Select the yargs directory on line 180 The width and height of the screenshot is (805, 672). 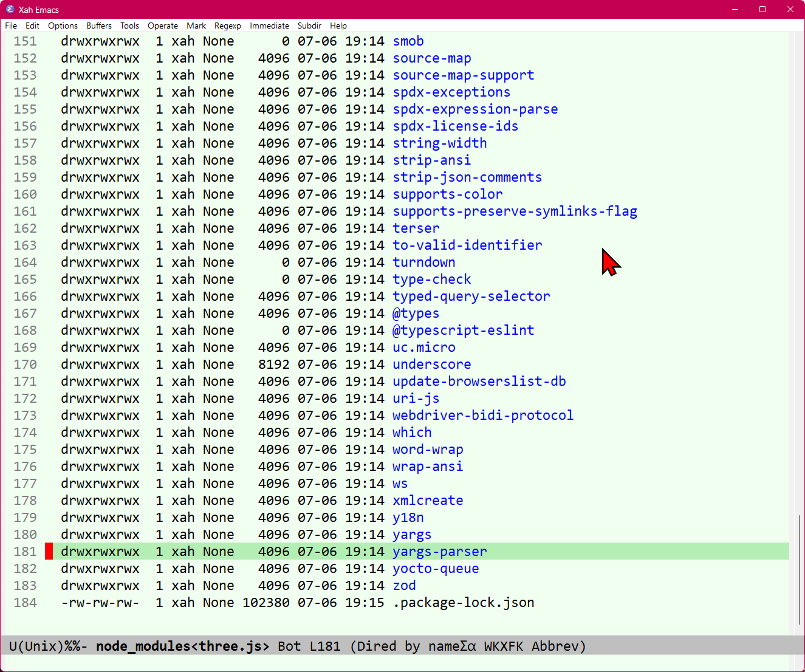point(412,535)
